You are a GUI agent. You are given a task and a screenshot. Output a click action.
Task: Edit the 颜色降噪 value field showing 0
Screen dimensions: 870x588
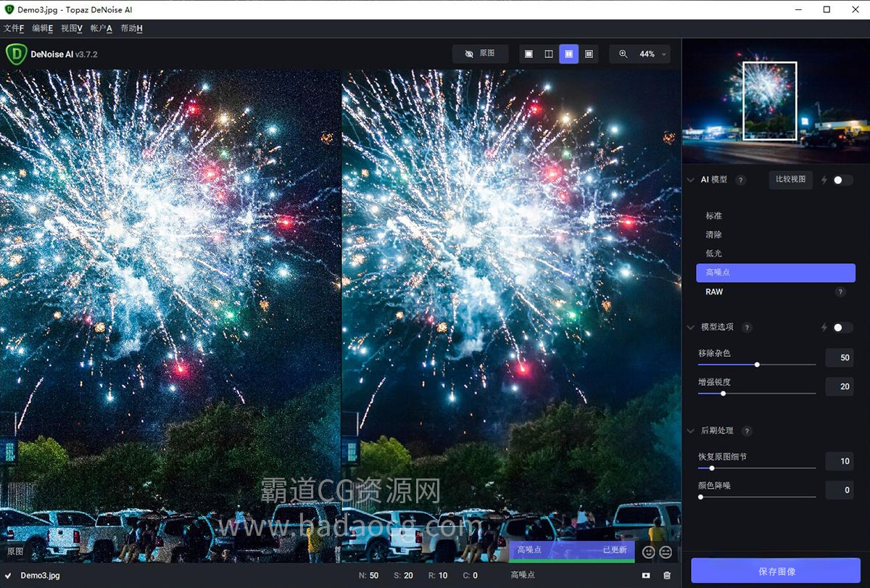(x=840, y=490)
